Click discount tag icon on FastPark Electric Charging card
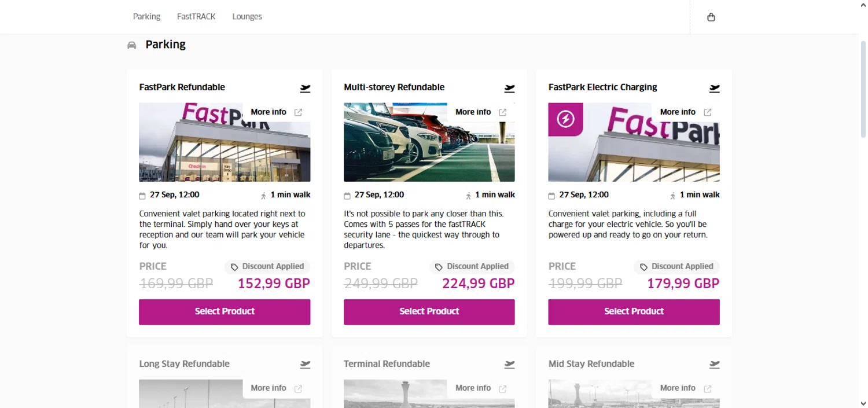This screenshot has width=868, height=408. [643, 267]
